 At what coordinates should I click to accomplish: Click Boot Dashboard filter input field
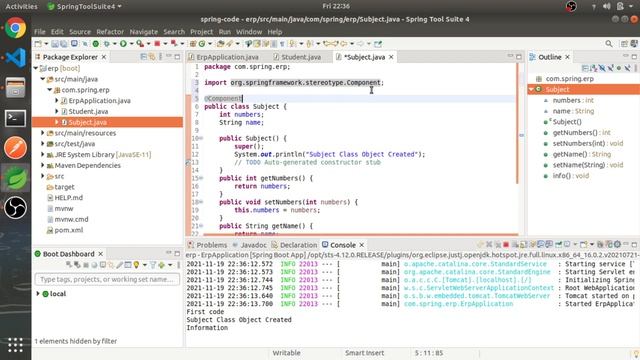tap(107, 279)
